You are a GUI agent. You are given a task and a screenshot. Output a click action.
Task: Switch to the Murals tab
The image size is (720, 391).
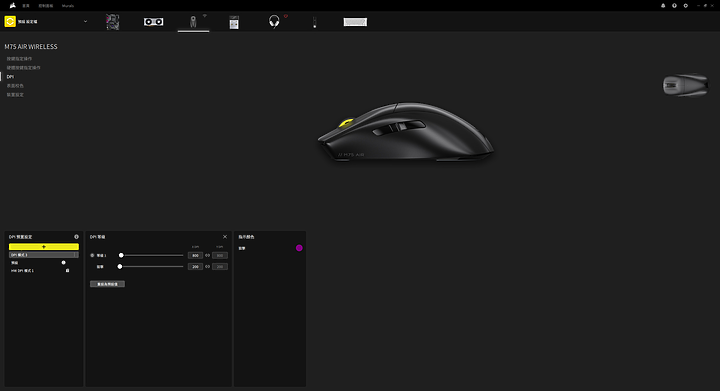point(68,6)
